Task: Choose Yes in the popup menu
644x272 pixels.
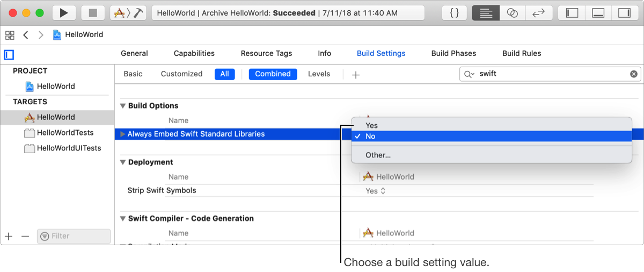Action: coord(371,125)
